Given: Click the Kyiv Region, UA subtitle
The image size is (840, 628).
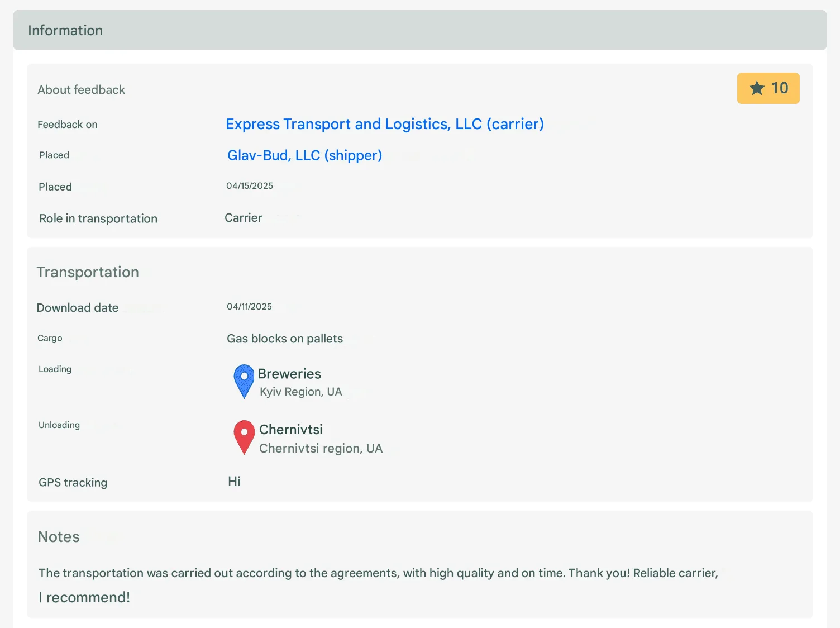Looking at the screenshot, I should (301, 392).
